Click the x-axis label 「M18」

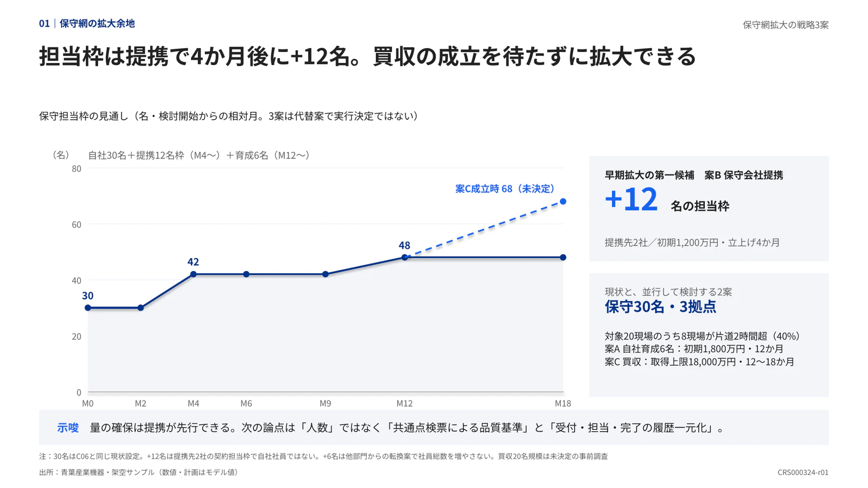click(x=563, y=403)
